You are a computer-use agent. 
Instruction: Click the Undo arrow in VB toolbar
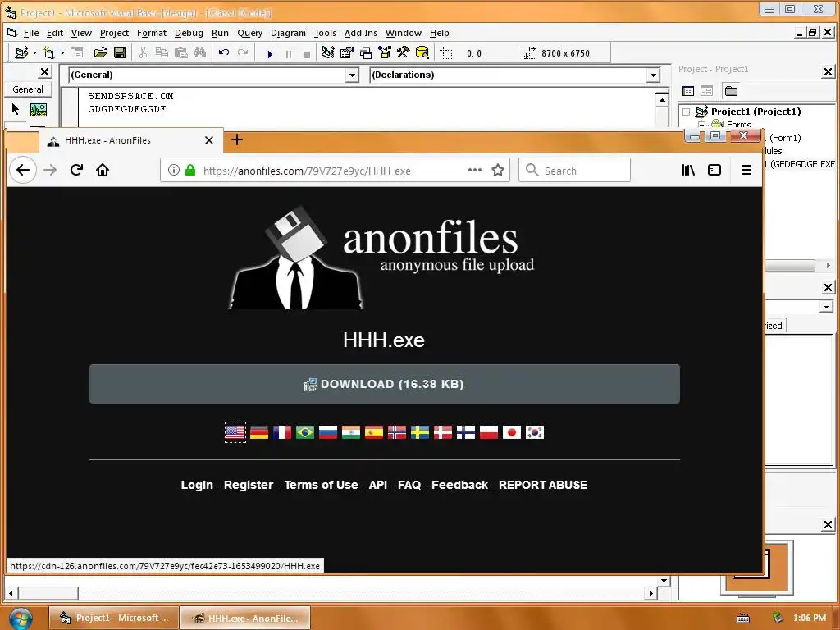[224, 52]
